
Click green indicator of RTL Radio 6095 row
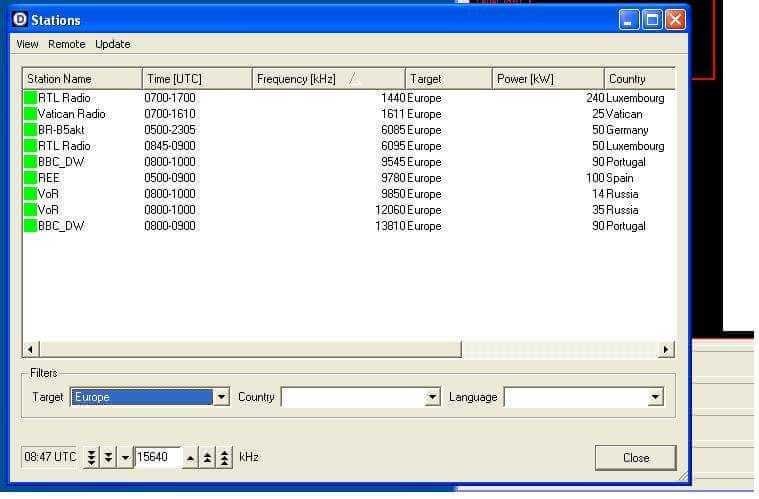[x=30, y=146]
